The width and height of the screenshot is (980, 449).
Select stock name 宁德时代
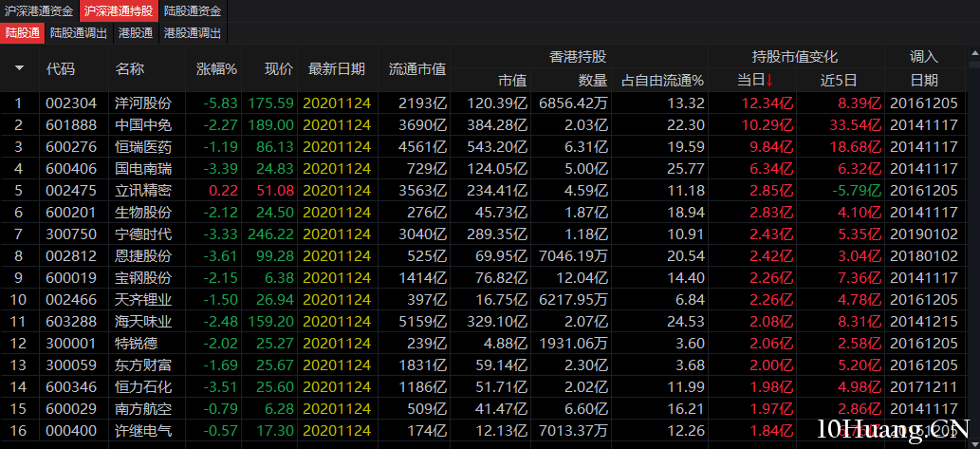143,234
